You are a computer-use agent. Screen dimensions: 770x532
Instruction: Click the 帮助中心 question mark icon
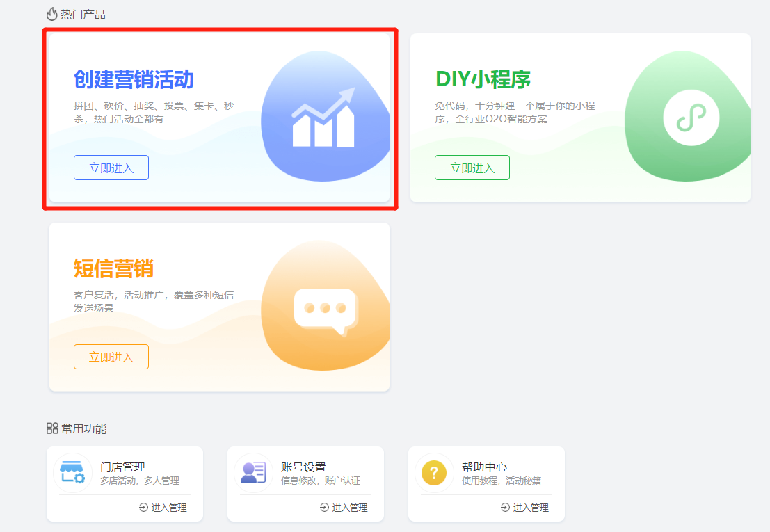tap(434, 474)
